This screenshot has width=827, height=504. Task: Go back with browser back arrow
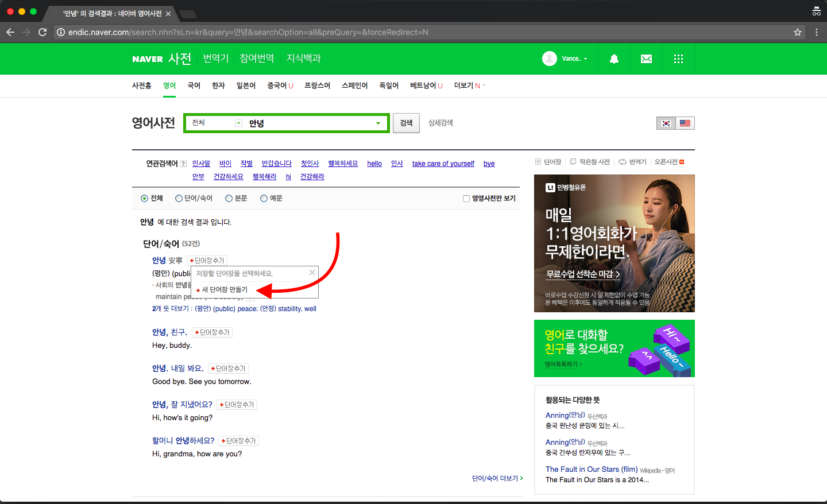10,32
